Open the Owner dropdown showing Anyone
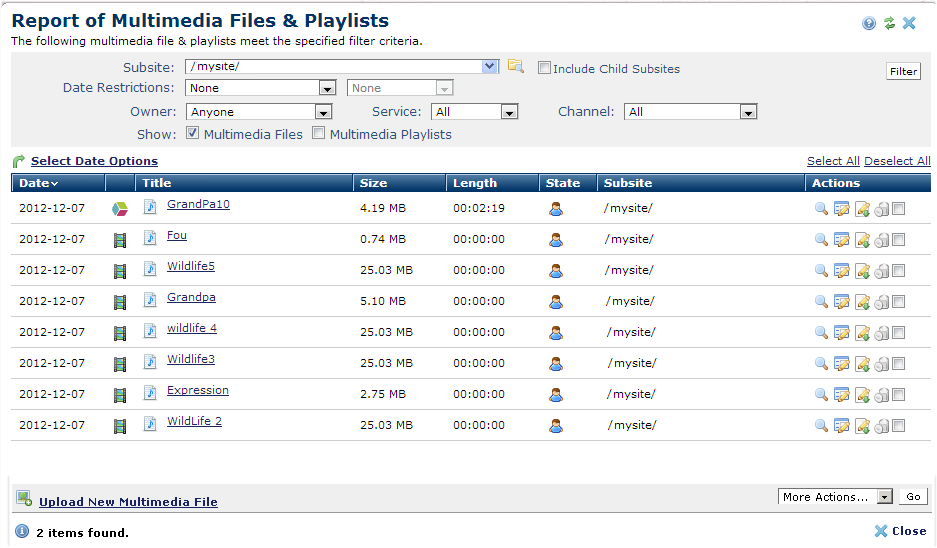This screenshot has height=548, width=937. point(259,112)
